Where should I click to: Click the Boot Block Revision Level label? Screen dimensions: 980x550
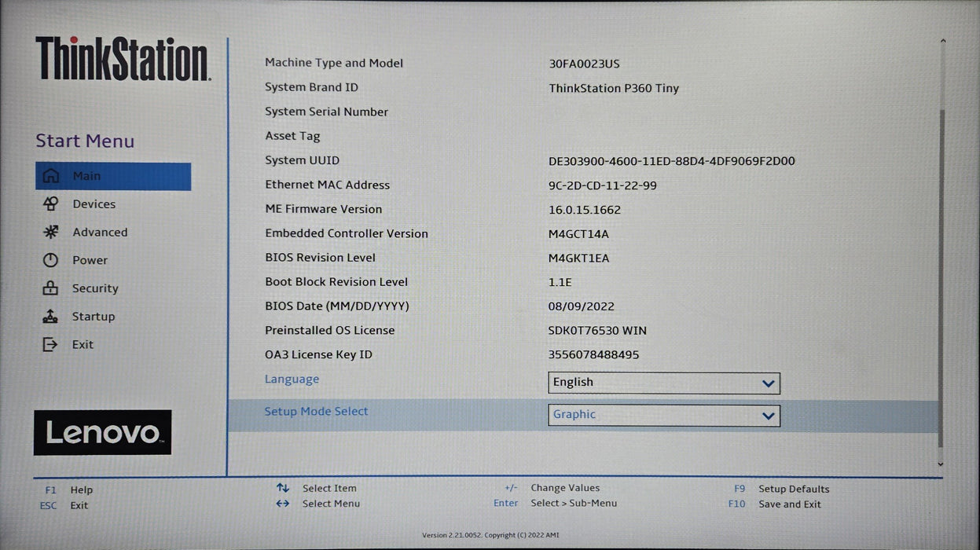(336, 282)
